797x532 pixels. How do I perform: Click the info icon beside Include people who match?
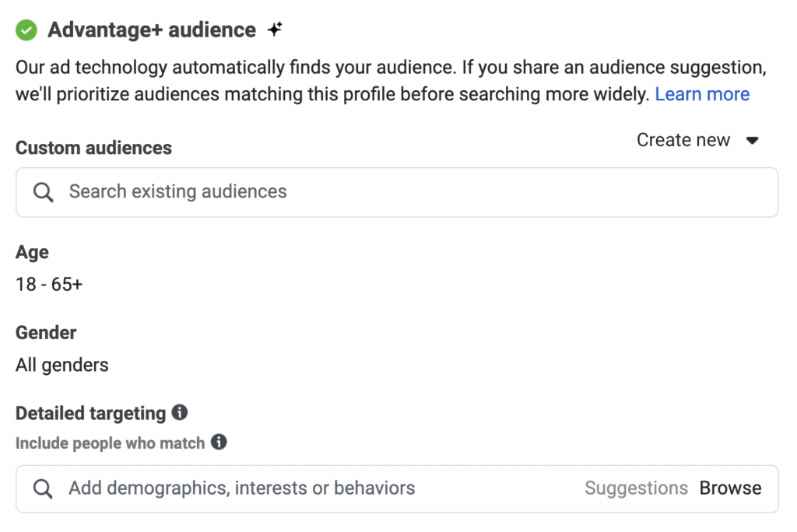(219, 443)
